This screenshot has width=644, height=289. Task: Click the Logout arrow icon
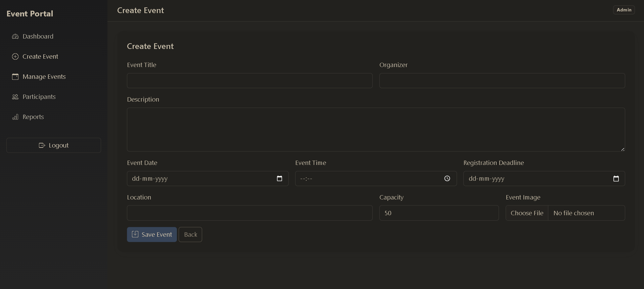click(42, 146)
